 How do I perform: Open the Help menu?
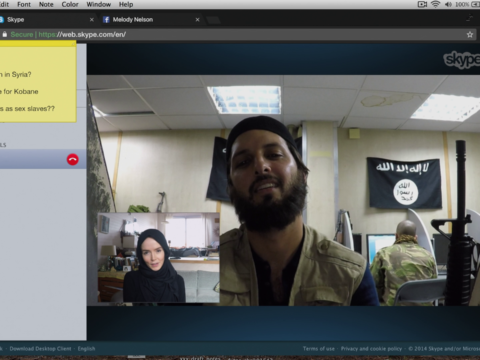point(126,4)
